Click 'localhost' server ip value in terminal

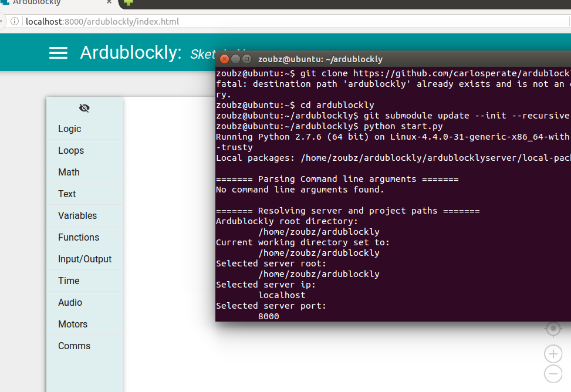[282, 295]
